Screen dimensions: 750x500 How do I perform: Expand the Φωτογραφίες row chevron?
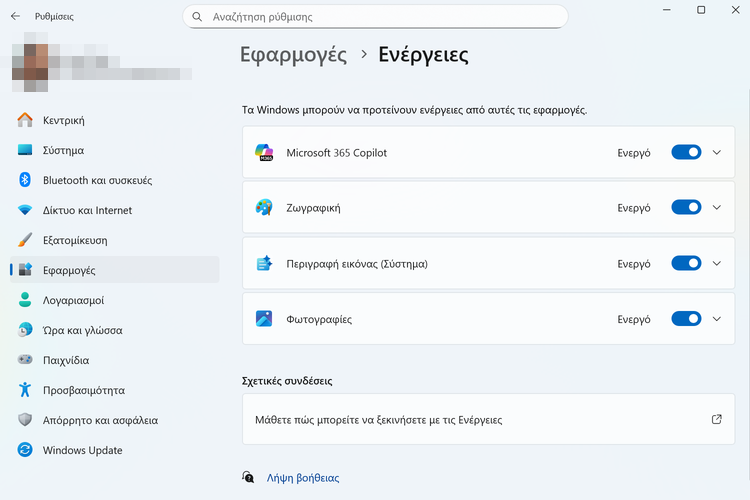pyautogui.click(x=716, y=319)
